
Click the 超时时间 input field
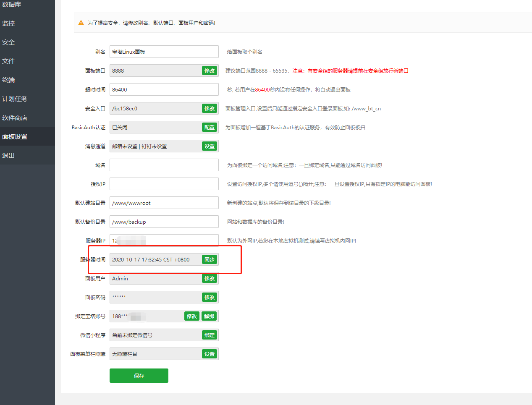164,89
